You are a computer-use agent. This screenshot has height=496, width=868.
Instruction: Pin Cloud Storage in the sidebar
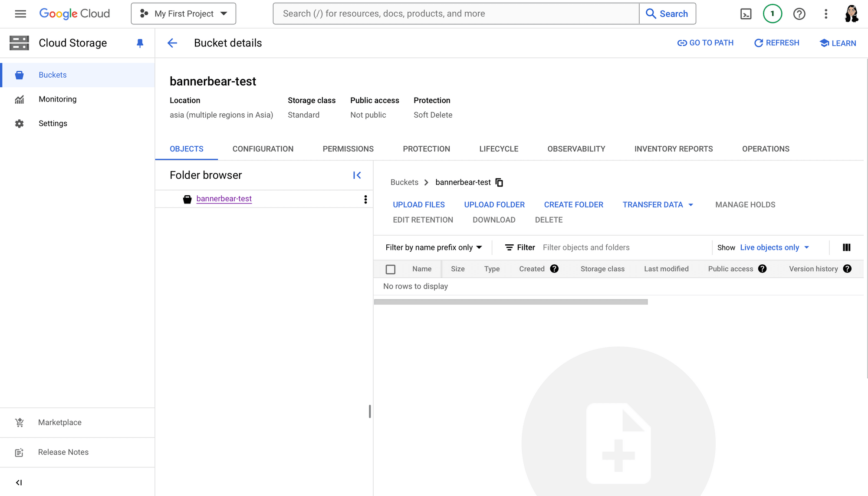tap(140, 43)
